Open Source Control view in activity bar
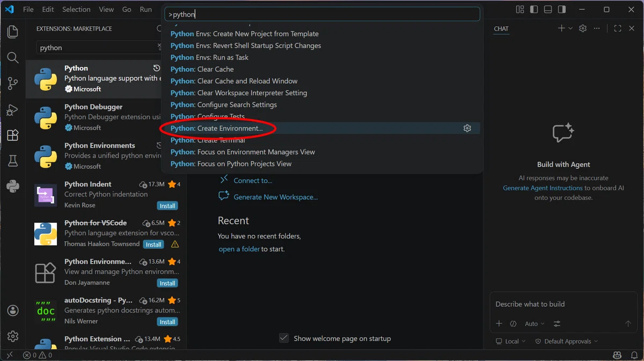Viewport: 644px width, 361px height. [x=13, y=83]
